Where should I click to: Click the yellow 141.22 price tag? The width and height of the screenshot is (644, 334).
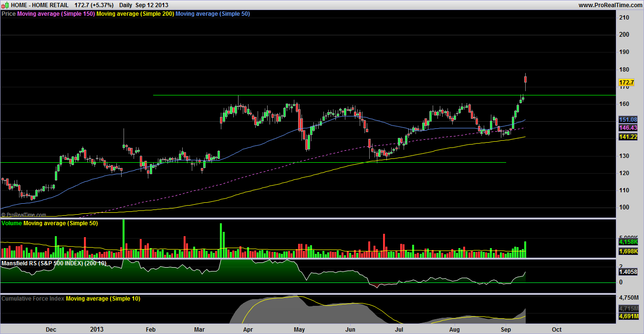click(628, 137)
